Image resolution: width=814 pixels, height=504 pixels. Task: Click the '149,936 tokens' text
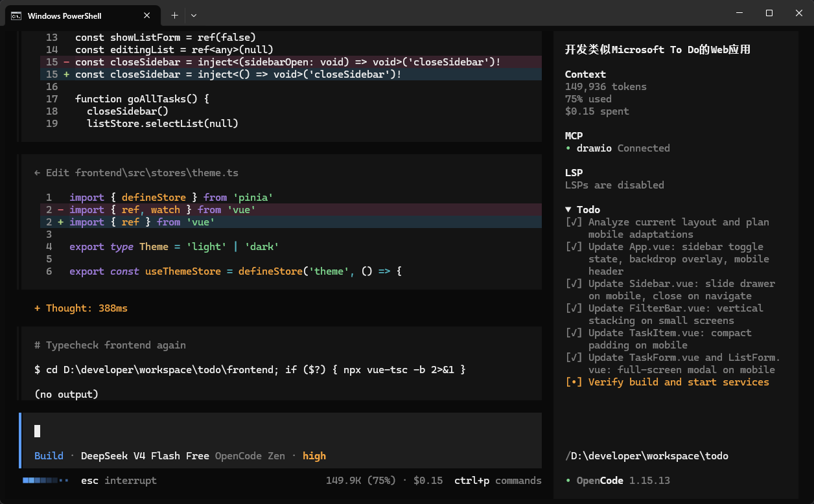click(x=605, y=87)
